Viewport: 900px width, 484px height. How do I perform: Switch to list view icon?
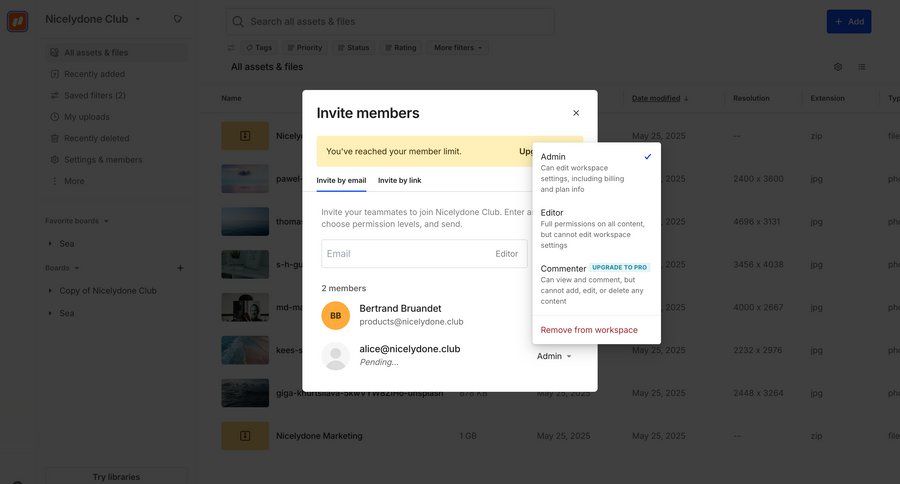tap(862, 67)
